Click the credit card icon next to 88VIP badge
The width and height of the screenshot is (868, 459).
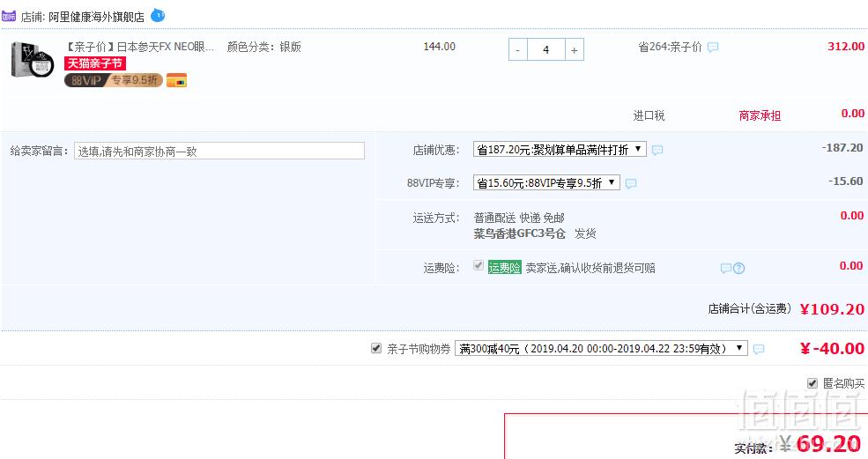point(176,80)
